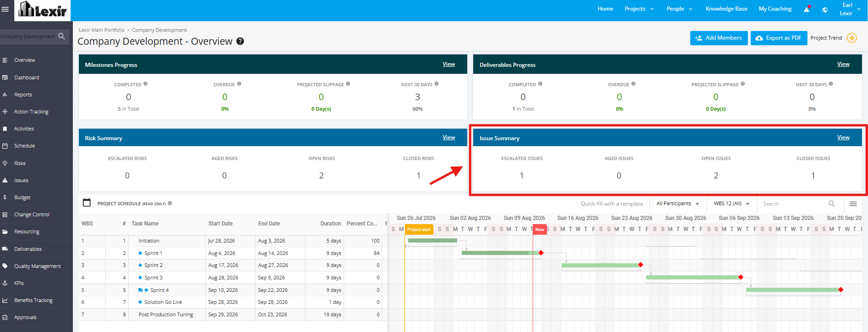Select the Post Production Tuning task
Viewport: 868px width, 332px height.
pyautogui.click(x=166, y=314)
